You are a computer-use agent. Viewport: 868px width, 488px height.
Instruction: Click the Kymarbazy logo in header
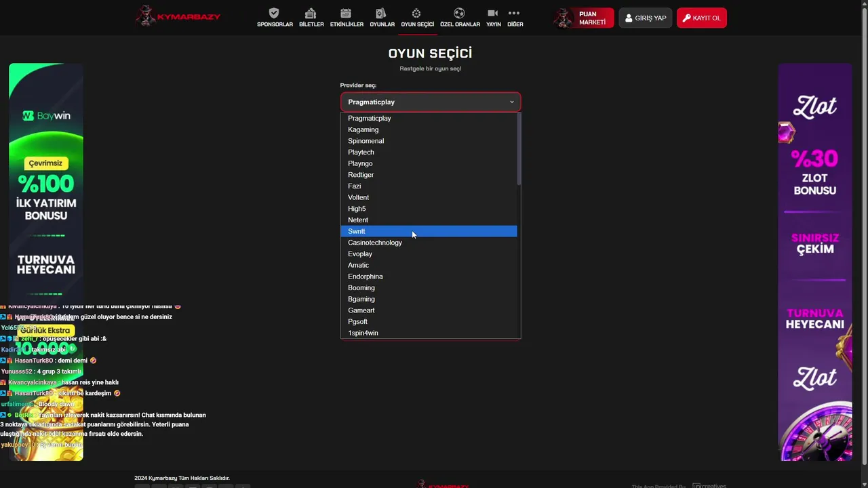coord(178,16)
